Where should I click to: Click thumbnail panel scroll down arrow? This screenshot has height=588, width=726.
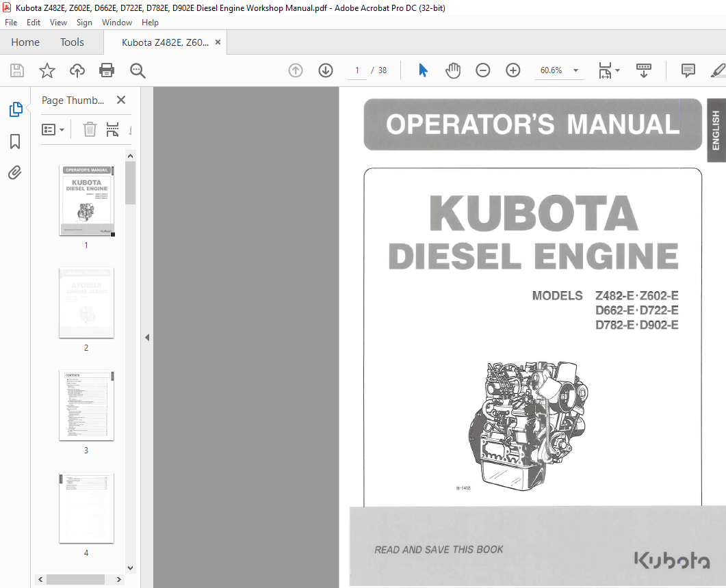tap(130, 568)
